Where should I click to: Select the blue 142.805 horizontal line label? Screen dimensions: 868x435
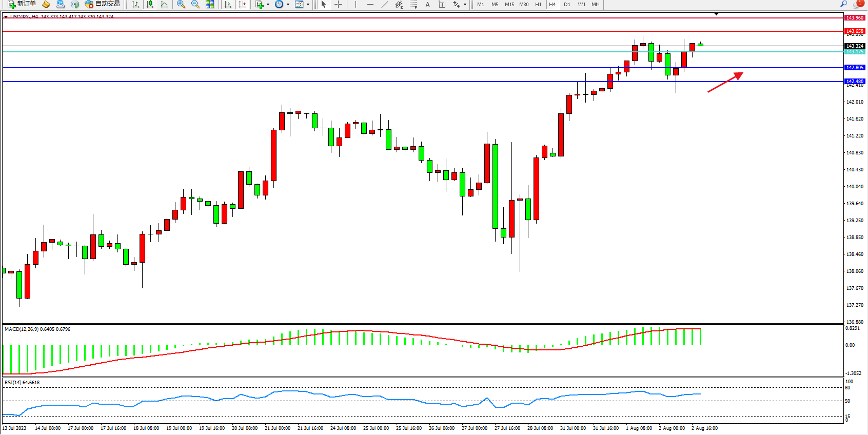point(855,68)
